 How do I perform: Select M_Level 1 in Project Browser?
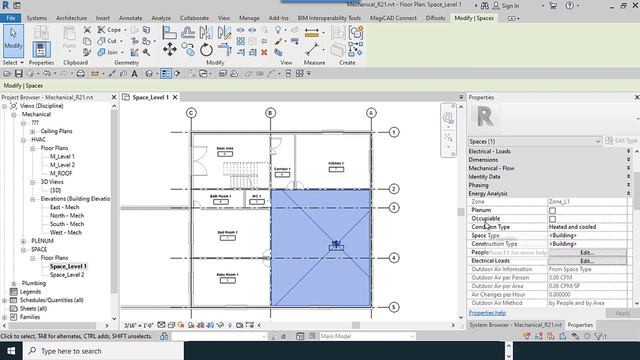(62, 156)
